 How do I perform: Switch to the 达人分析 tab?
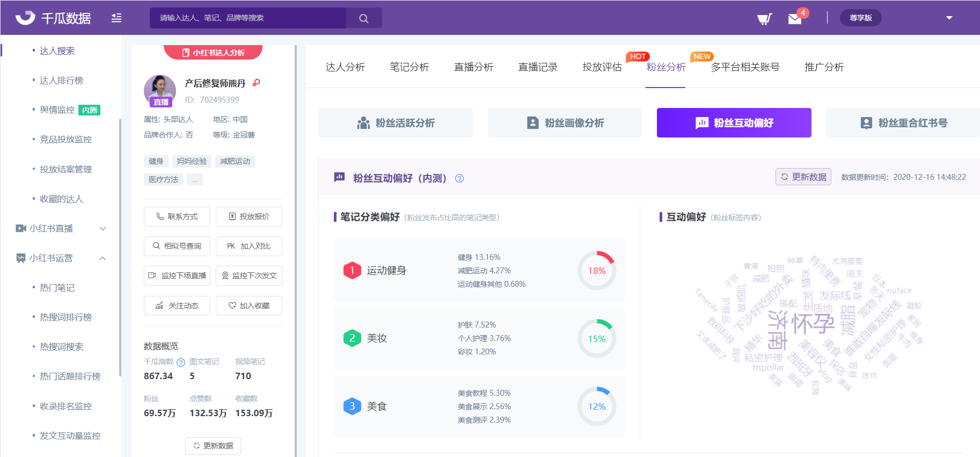tap(345, 67)
